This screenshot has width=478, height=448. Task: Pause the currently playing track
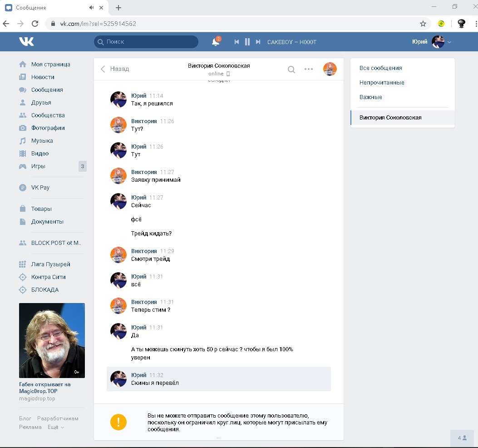click(x=247, y=42)
